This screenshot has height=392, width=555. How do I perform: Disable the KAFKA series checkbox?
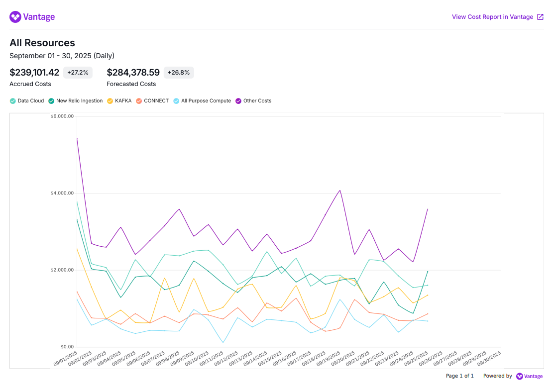point(110,101)
